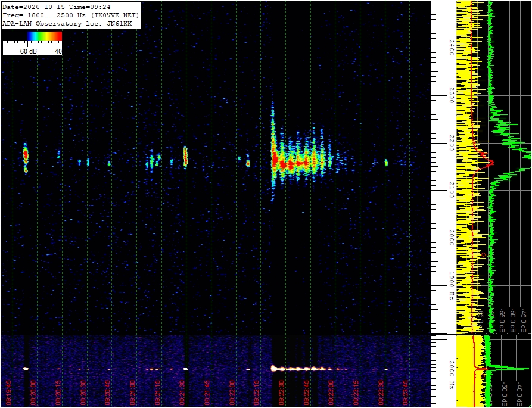Click the 2100 frequency axis label
This screenshot has height=408, width=532.
(452, 191)
